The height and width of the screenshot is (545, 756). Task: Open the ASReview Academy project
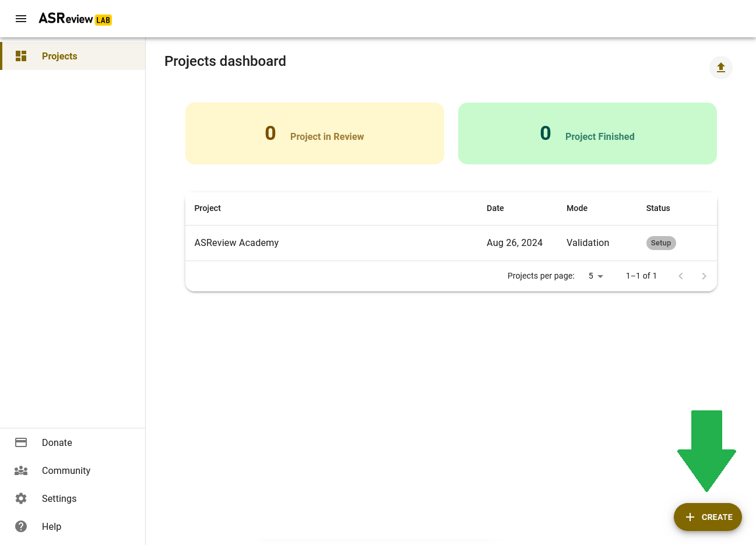(x=237, y=243)
